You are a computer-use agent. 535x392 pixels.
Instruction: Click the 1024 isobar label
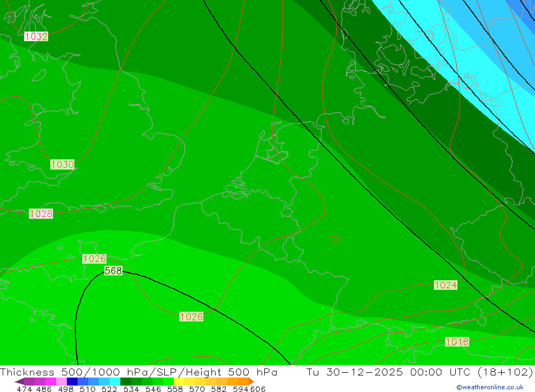tap(446, 285)
